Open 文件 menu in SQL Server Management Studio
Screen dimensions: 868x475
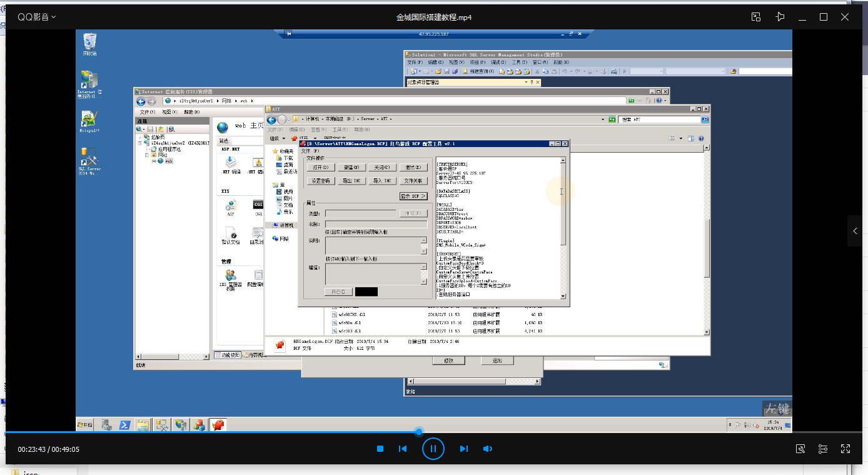(x=415, y=63)
